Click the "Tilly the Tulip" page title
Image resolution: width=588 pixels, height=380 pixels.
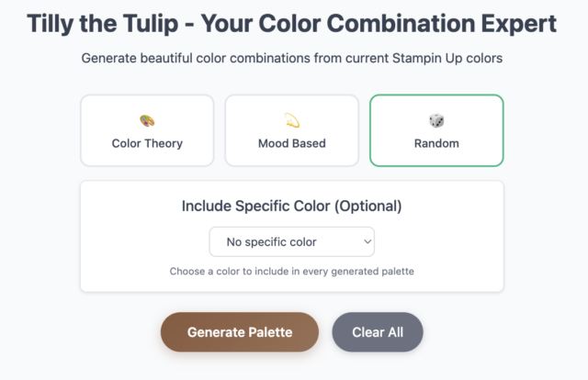[x=292, y=24]
